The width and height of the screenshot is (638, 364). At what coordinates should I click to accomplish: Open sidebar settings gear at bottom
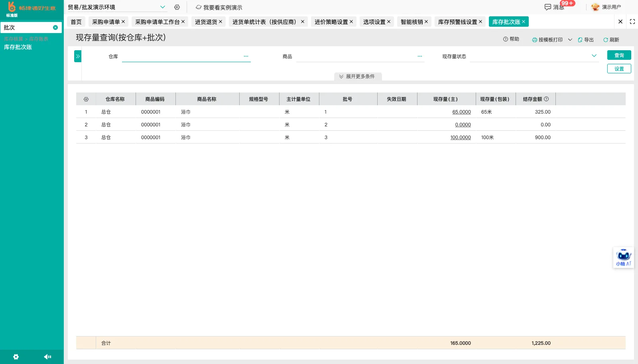(16, 357)
